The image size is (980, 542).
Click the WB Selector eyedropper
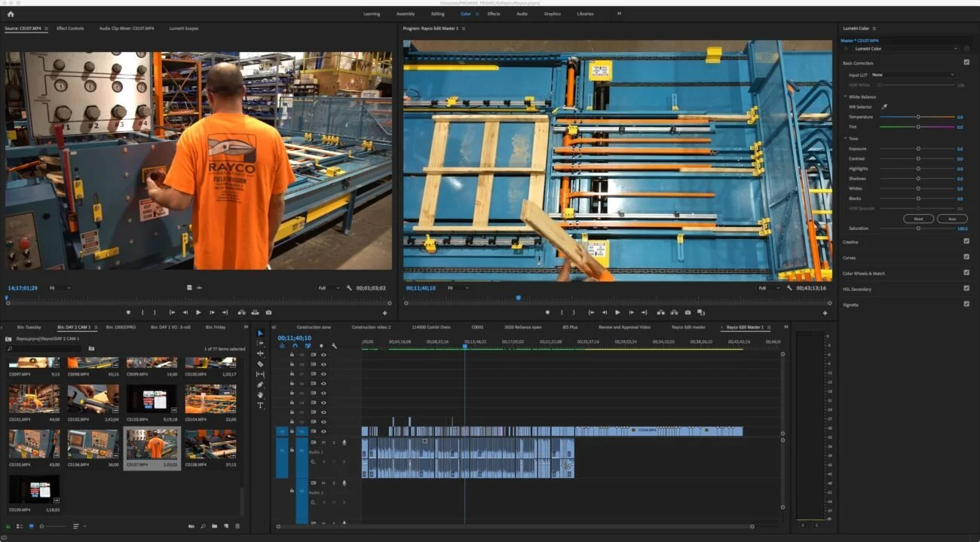(x=884, y=107)
